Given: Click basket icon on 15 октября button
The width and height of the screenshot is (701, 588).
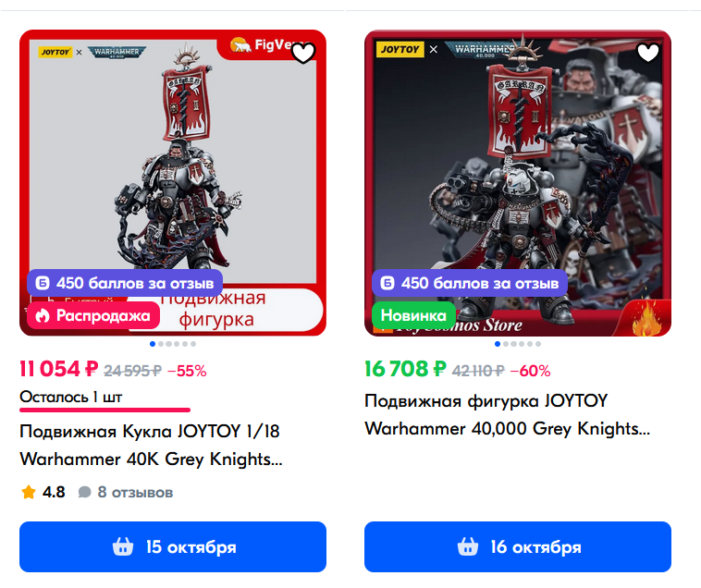Looking at the screenshot, I should click(123, 546).
